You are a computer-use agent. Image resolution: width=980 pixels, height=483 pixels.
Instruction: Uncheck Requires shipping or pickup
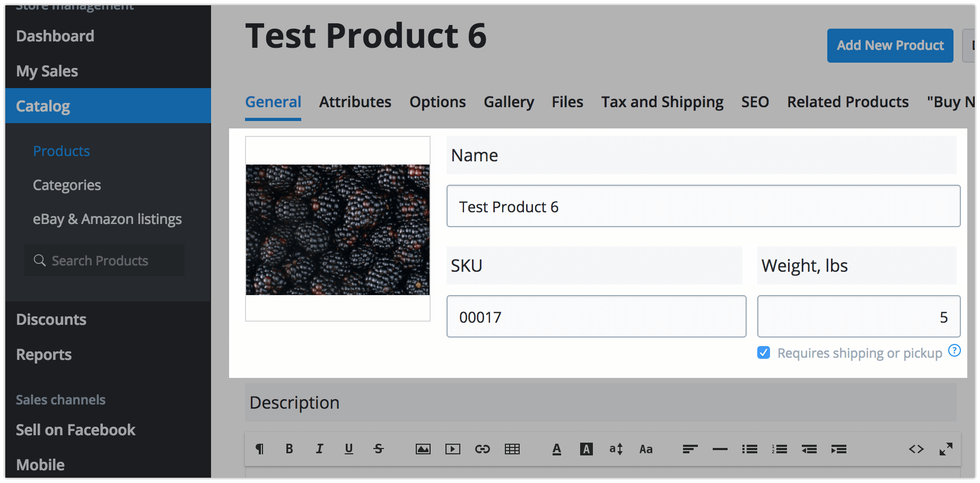(x=764, y=353)
